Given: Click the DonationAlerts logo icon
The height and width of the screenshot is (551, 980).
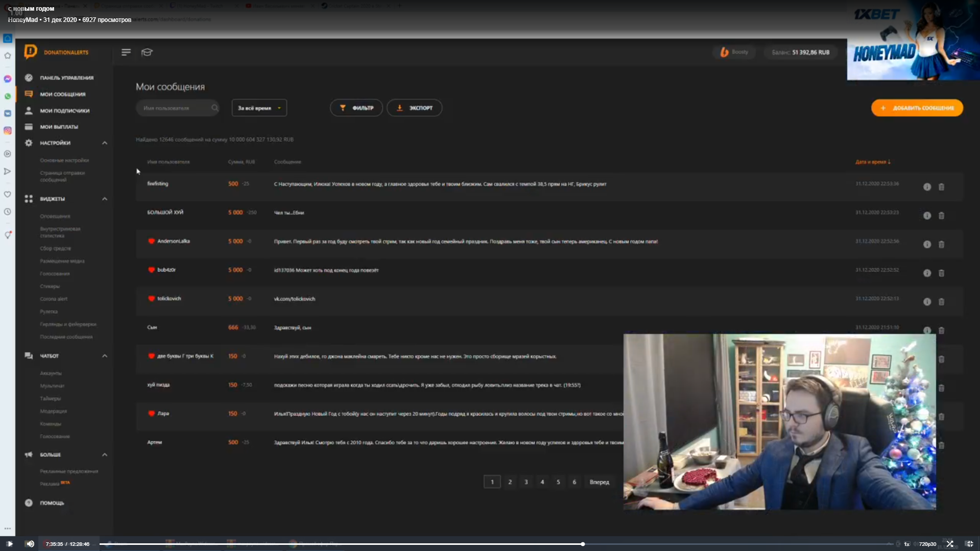Looking at the screenshot, I should [x=31, y=52].
